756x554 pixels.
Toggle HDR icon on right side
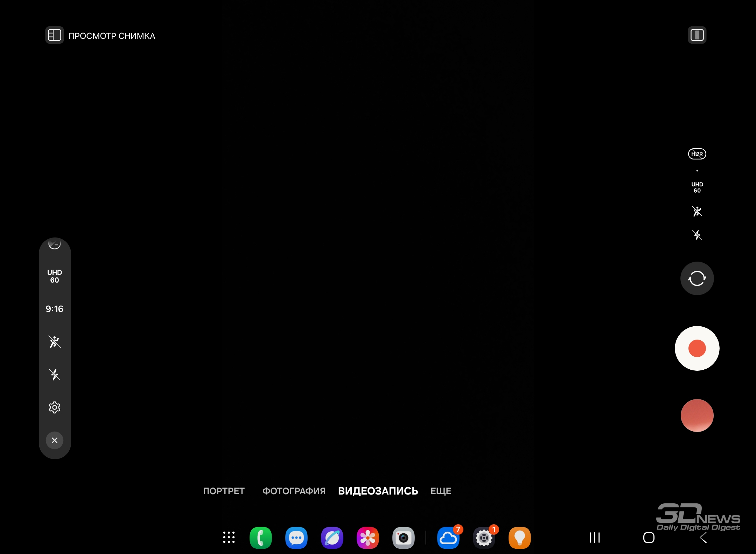tap(697, 154)
